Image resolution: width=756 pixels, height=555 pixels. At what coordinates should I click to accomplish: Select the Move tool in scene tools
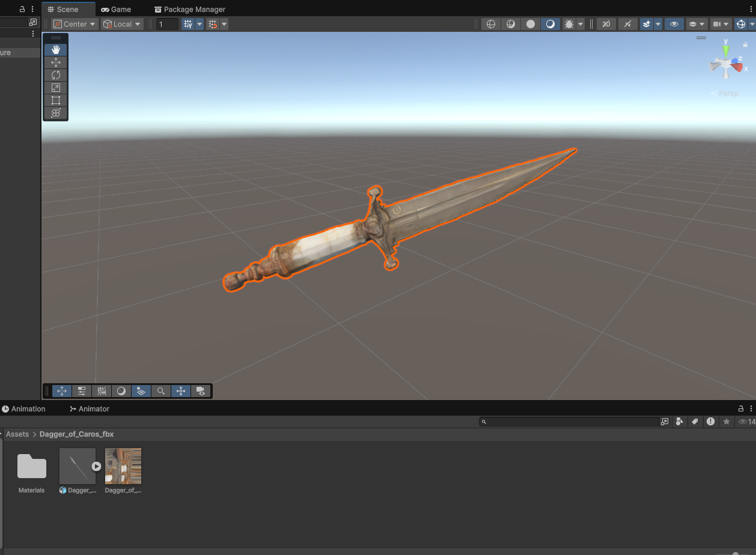click(56, 62)
